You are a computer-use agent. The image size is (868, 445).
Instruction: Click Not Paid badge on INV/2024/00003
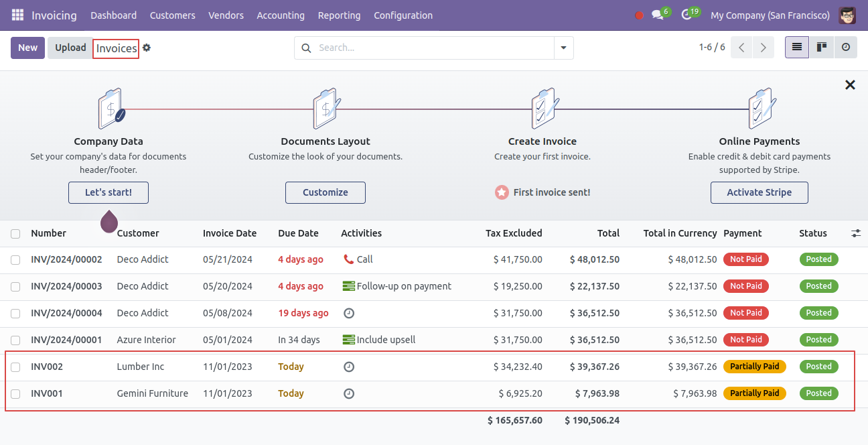746,286
